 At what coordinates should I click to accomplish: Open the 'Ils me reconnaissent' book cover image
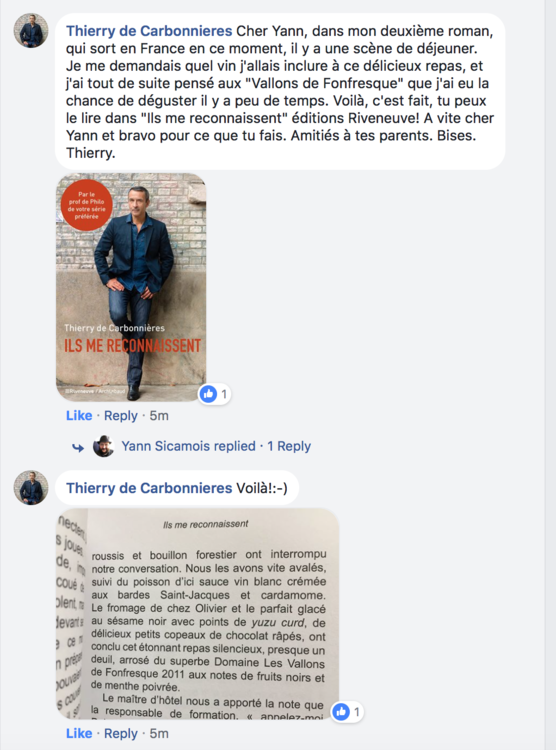click(x=131, y=287)
